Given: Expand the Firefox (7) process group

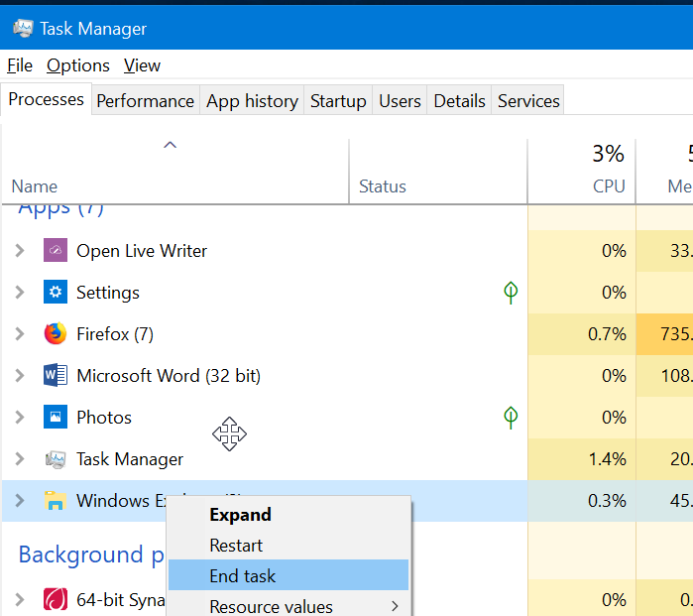Looking at the screenshot, I should pyautogui.click(x=20, y=333).
